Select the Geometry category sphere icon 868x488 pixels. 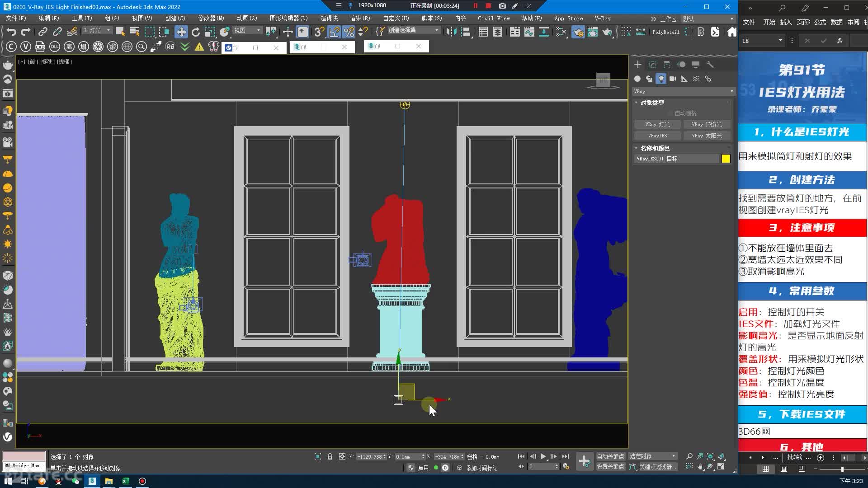point(637,79)
